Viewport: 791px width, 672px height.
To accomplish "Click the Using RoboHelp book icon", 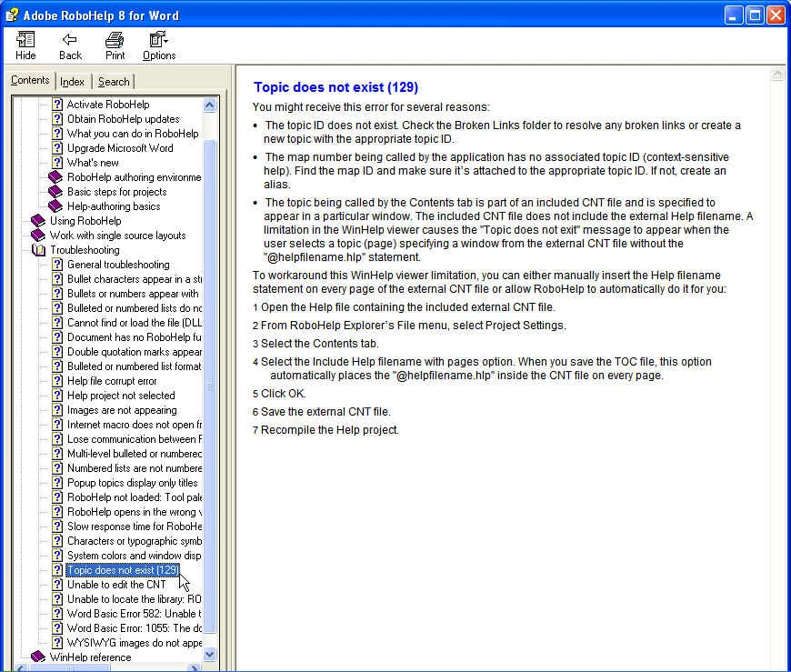I will 38,221.
